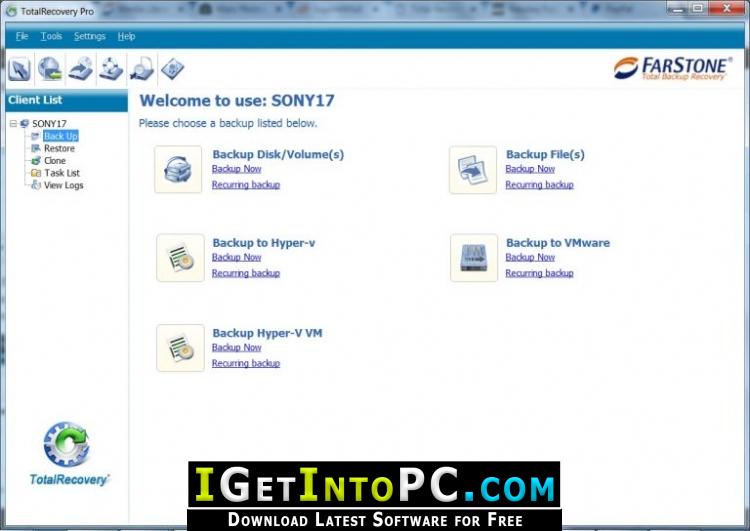Screen dimensions: 750x531
Task: Click the Backup File(s) heading
Action: 545,155
